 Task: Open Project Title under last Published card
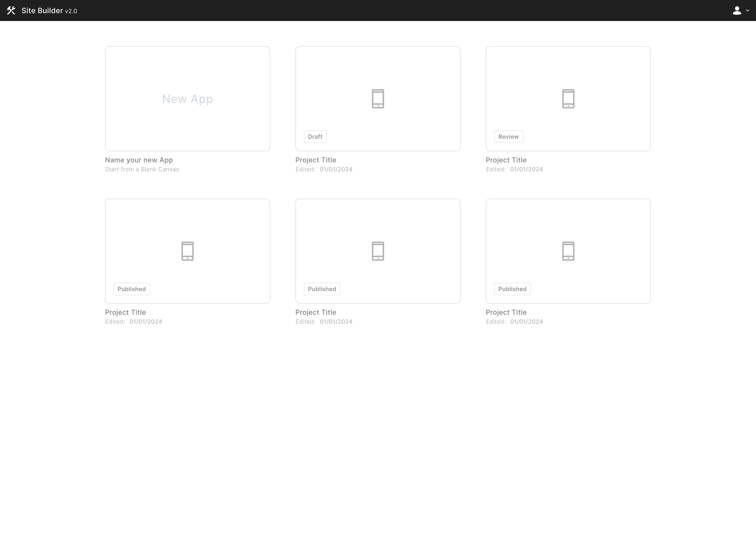[506, 312]
